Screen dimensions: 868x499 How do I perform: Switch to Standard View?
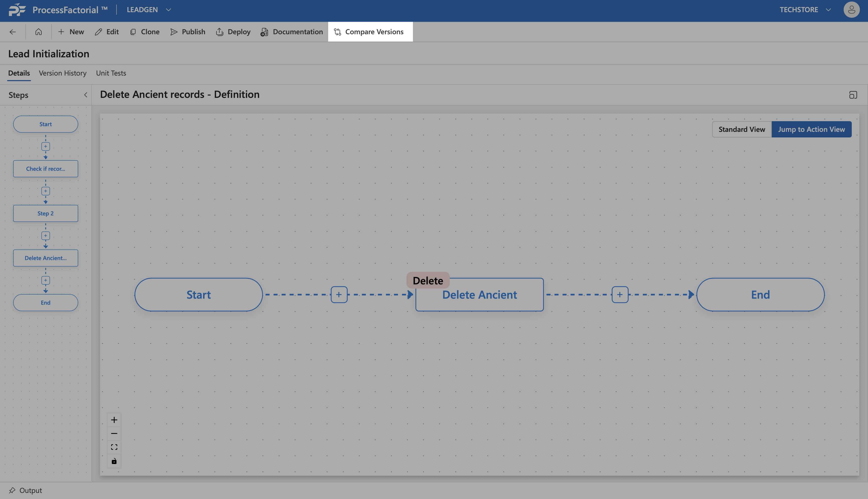point(741,129)
